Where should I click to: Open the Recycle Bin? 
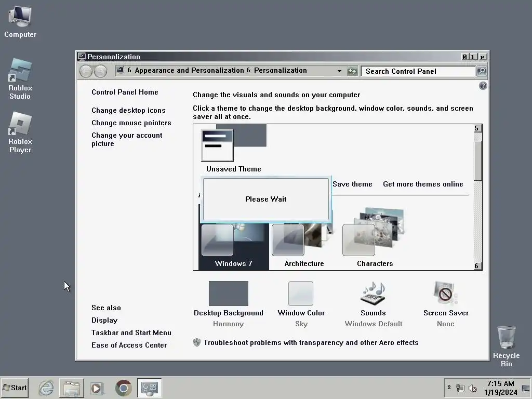coord(506,346)
